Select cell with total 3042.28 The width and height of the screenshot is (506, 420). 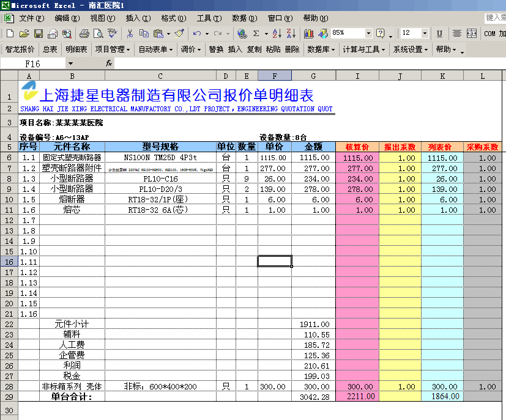(x=313, y=397)
